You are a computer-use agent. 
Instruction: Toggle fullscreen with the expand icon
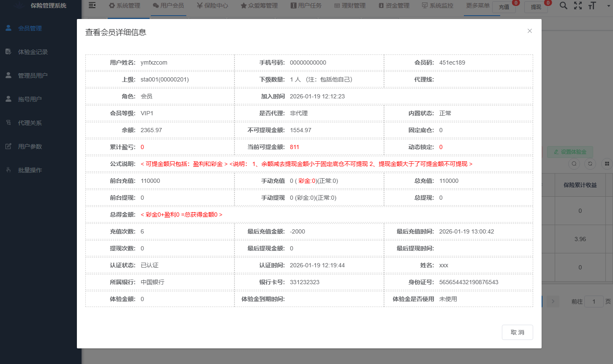[578, 5]
